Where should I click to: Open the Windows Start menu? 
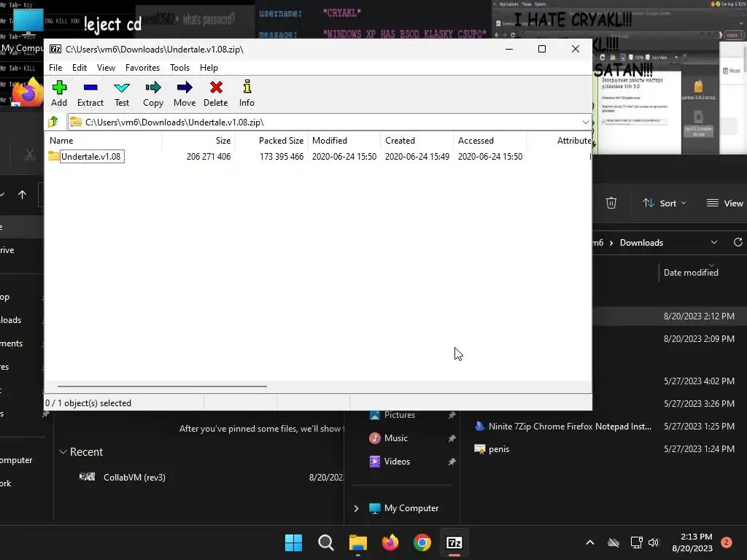[x=293, y=542]
